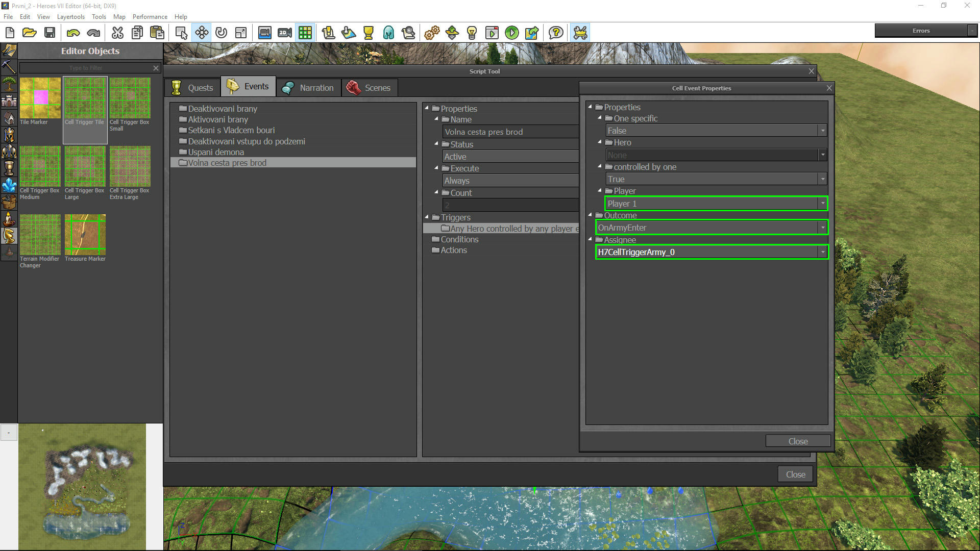Select the Rotate tool icon
This screenshot has width=980, height=551.
(221, 33)
